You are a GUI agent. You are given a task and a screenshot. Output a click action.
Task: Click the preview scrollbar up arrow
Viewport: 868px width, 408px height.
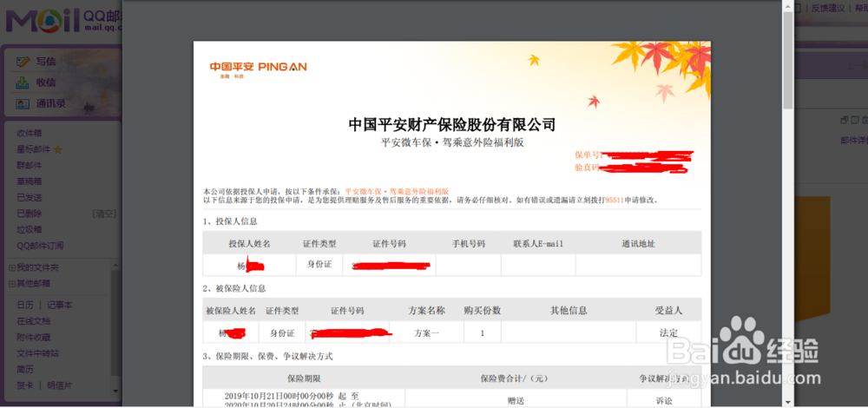[x=788, y=5]
